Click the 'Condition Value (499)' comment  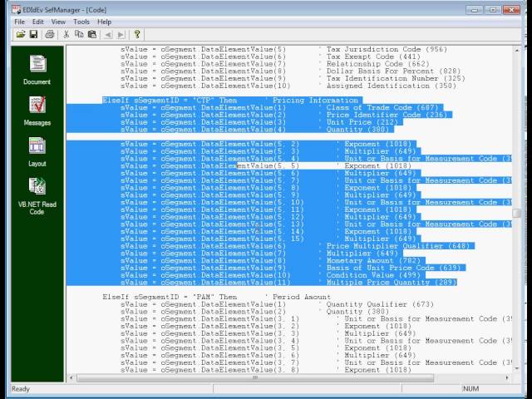pyautogui.click(x=373, y=275)
